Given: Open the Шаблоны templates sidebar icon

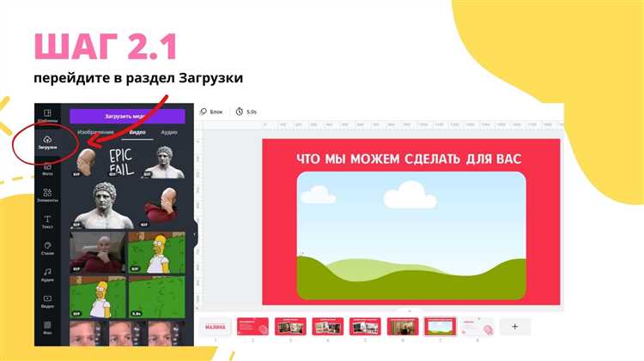Looking at the screenshot, I should pos(47,116).
